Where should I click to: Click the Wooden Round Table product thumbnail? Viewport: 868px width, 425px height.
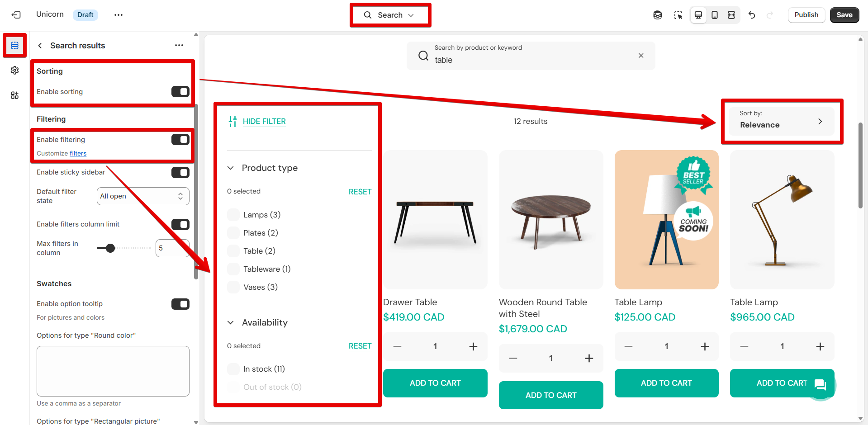551,220
